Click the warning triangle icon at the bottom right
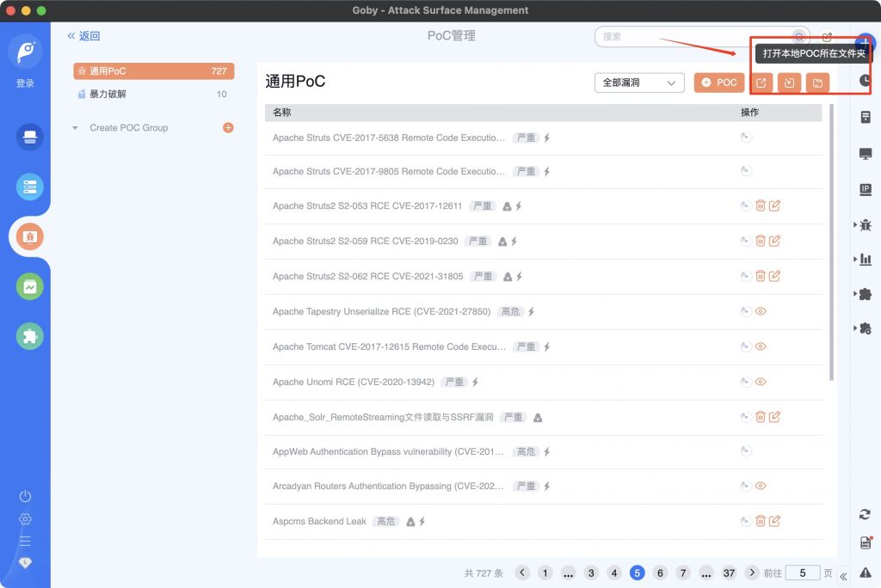881x588 pixels. [x=866, y=573]
